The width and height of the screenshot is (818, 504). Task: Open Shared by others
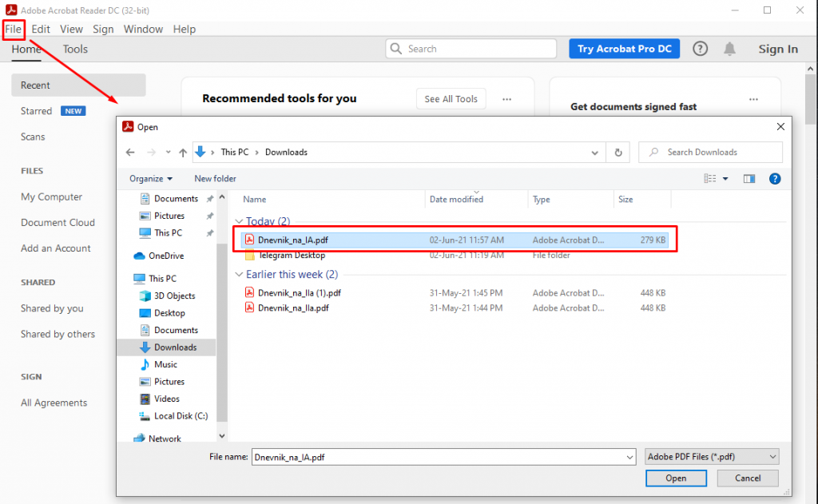58,334
